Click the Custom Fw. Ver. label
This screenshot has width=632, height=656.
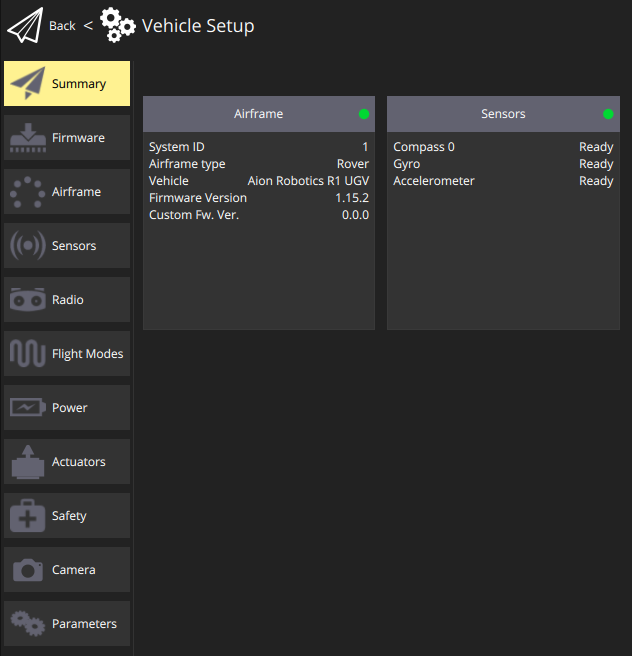[194, 215]
